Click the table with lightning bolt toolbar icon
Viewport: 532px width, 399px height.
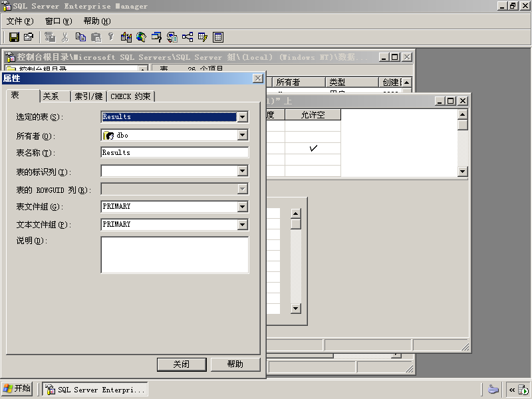pyautogui.click(x=203, y=37)
